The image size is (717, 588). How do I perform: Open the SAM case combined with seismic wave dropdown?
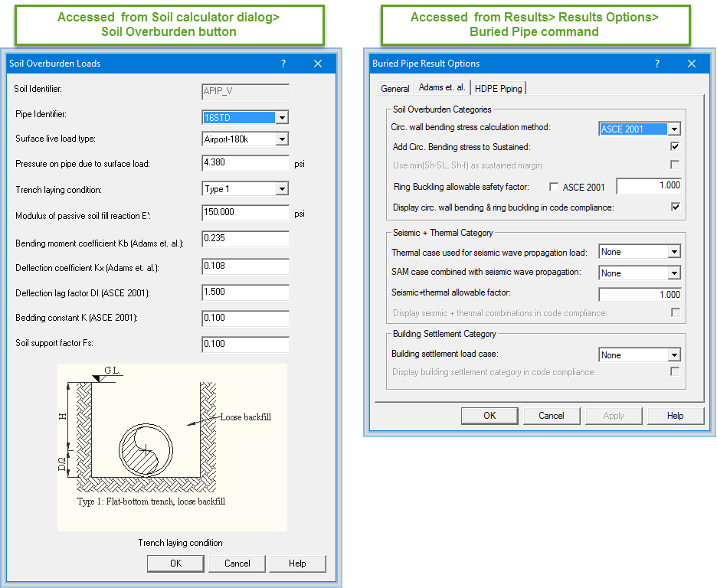(x=674, y=273)
